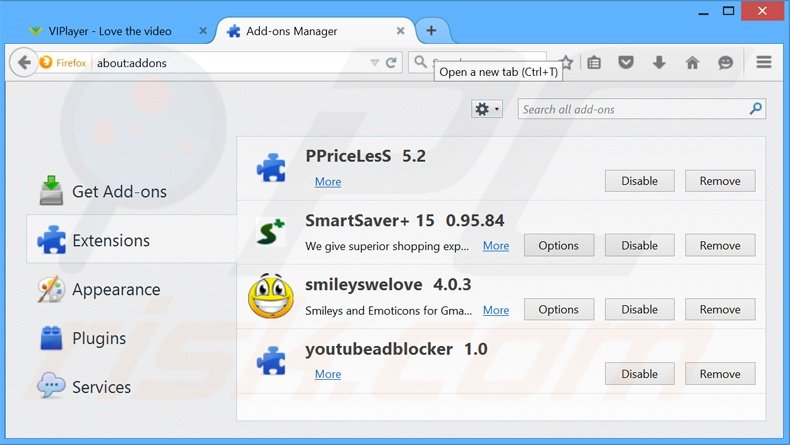Reload the current page

pos(391,62)
